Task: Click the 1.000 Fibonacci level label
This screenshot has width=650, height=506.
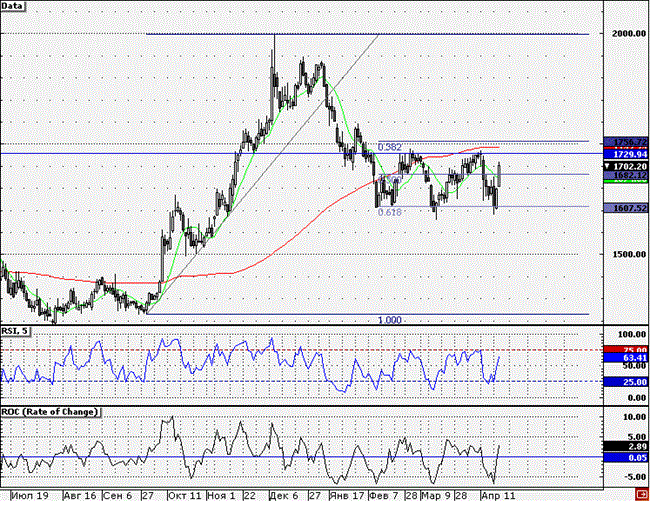Action: [x=390, y=320]
